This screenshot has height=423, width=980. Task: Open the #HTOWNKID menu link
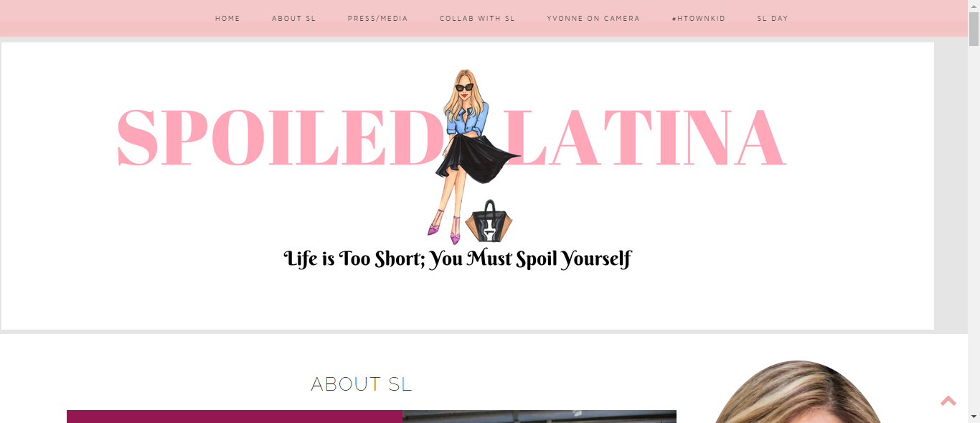point(699,19)
